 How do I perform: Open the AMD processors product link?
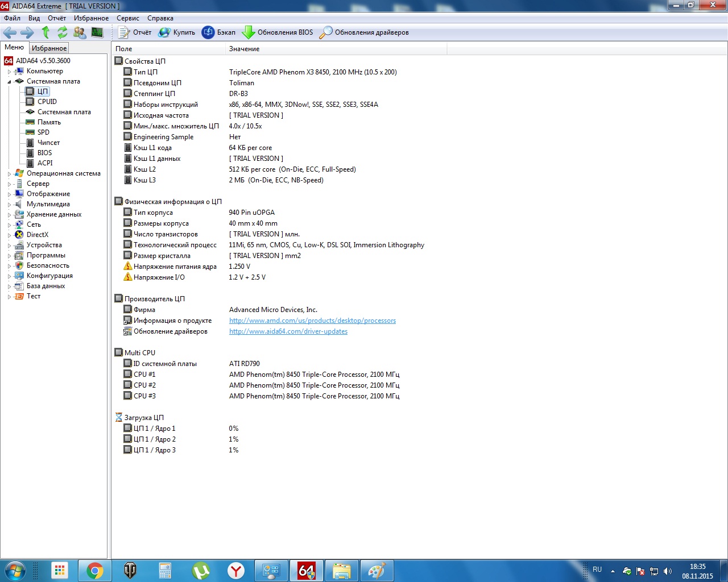312,321
